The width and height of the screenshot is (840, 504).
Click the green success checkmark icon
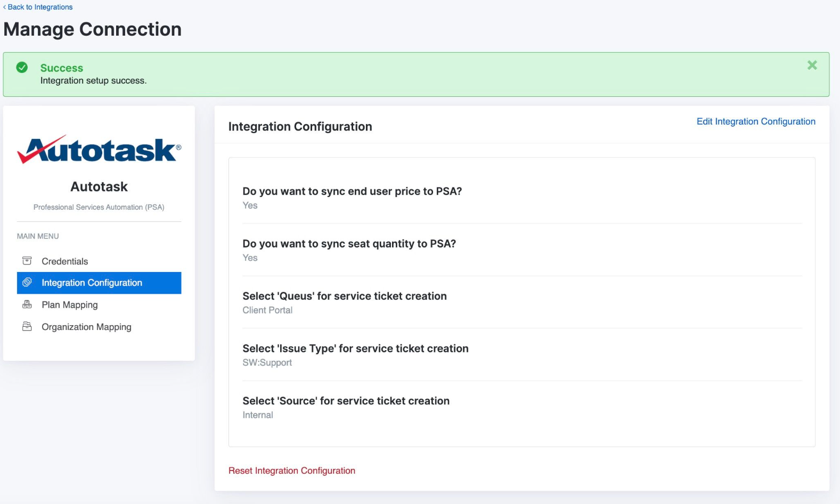22,68
